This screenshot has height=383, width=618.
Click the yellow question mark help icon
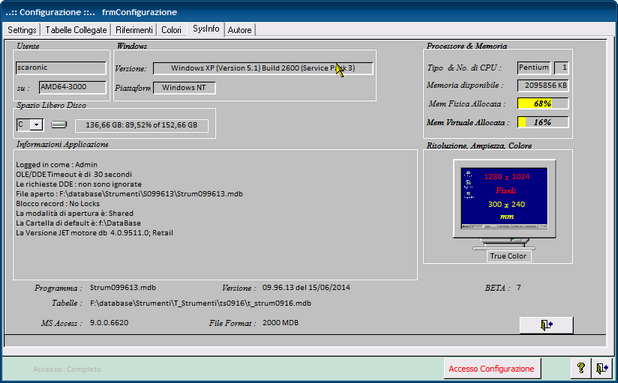(581, 368)
